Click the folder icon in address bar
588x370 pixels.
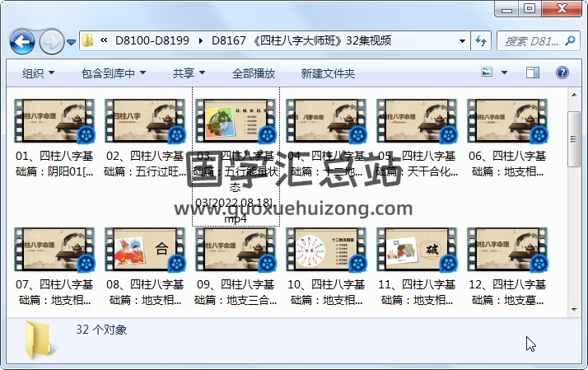(88, 40)
